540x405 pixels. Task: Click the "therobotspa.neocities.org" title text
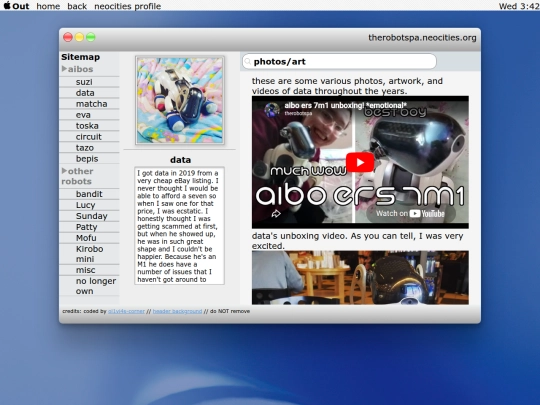point(422,38)
